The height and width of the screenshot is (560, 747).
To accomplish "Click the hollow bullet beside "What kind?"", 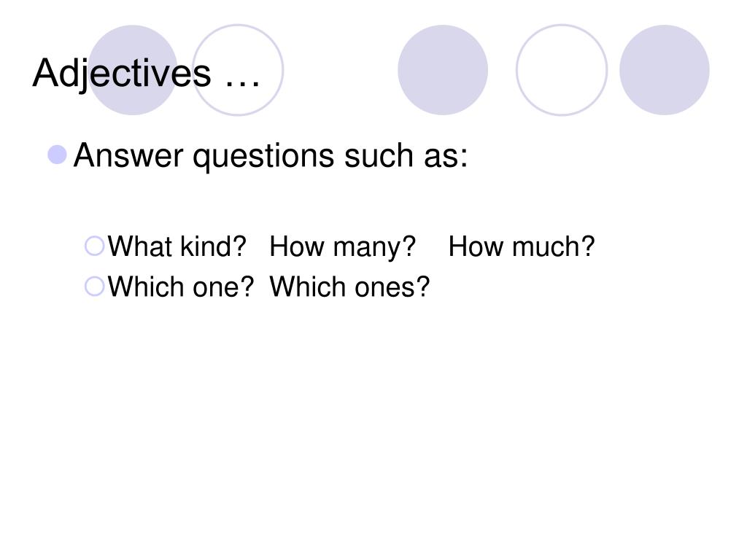I will click(94, 246).
